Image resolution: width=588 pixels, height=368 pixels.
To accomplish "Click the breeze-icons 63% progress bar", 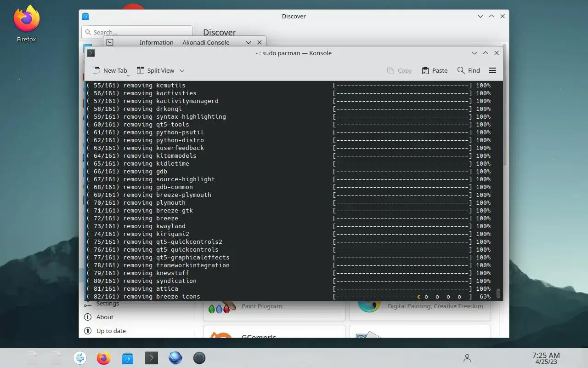I will [x=402, y=297].
